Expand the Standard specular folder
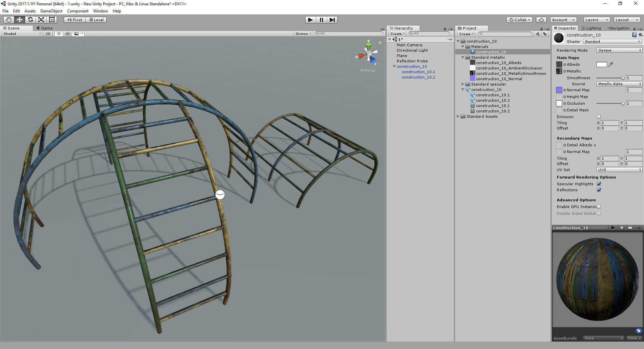The image size is (644, 349). 463,84
